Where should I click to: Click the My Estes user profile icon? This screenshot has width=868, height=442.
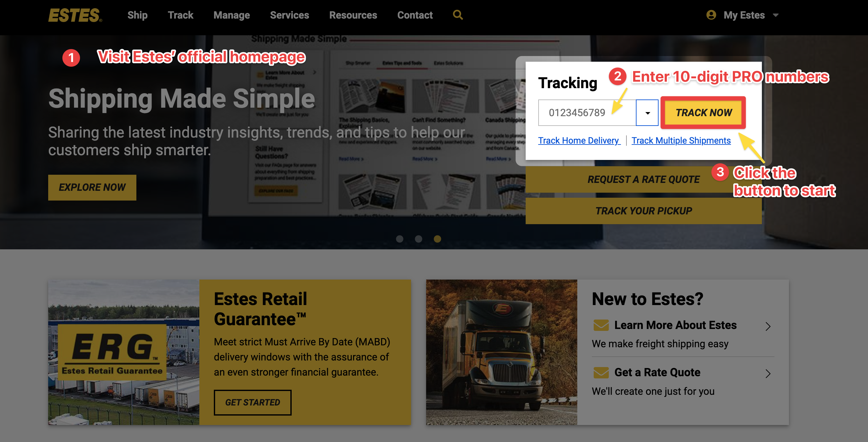tap(711, 15)
